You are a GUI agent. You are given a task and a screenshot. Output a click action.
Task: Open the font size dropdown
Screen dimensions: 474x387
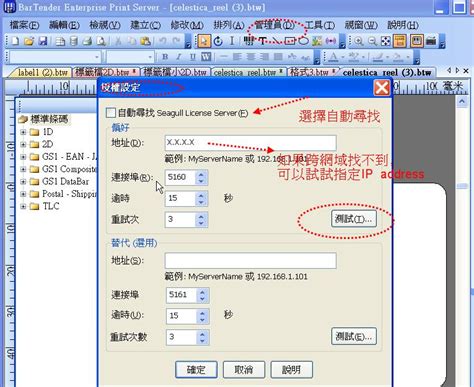150,57
